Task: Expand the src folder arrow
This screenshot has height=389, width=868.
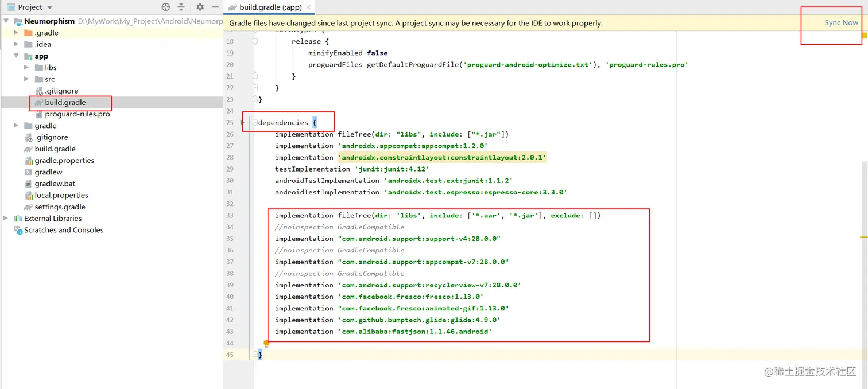Action: (x=26, y=79)
